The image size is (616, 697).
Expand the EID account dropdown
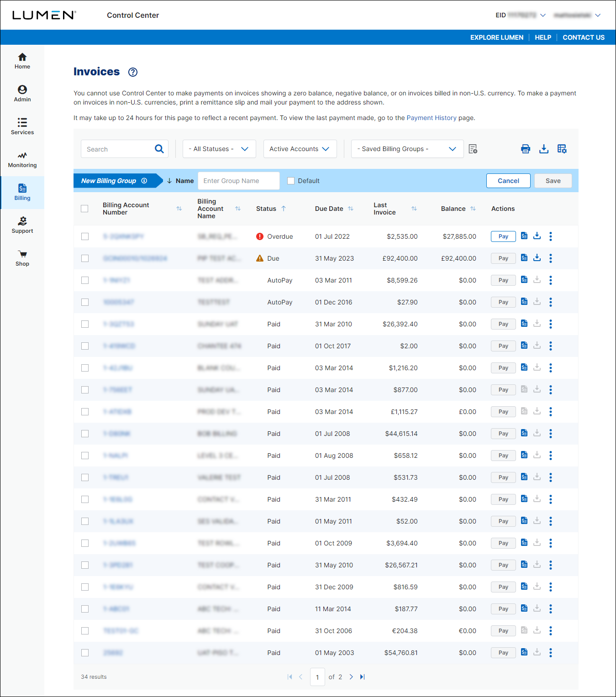(x=543, y=15)
